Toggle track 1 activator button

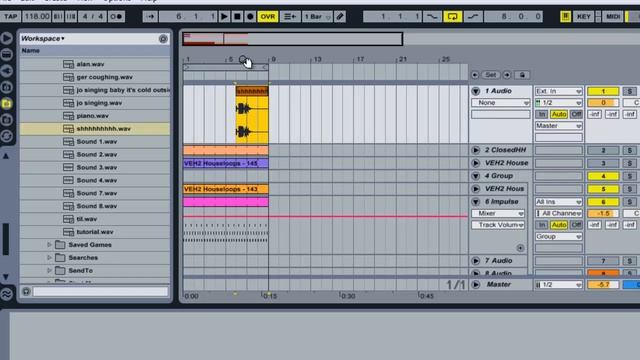pos(603,91)
